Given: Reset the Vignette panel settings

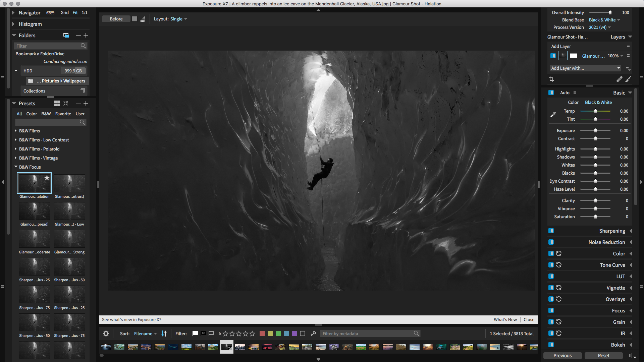Looking at the screenshot, I should coord(559,288).
